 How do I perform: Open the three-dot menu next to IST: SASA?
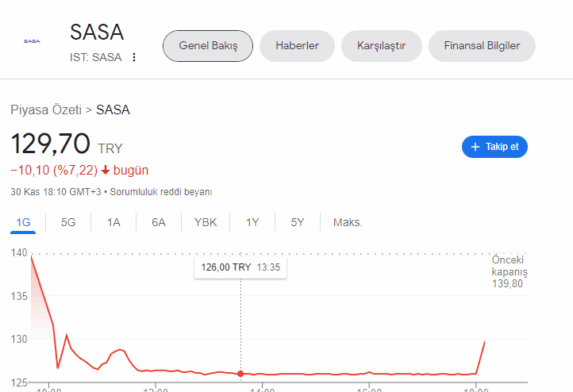coord(134,57)
